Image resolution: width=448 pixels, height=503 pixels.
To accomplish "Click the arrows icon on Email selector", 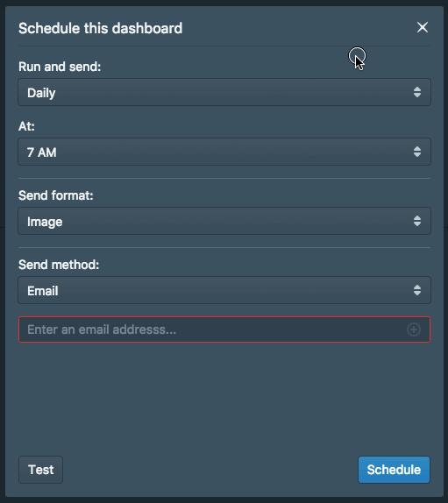I will [x=416, y=290].
